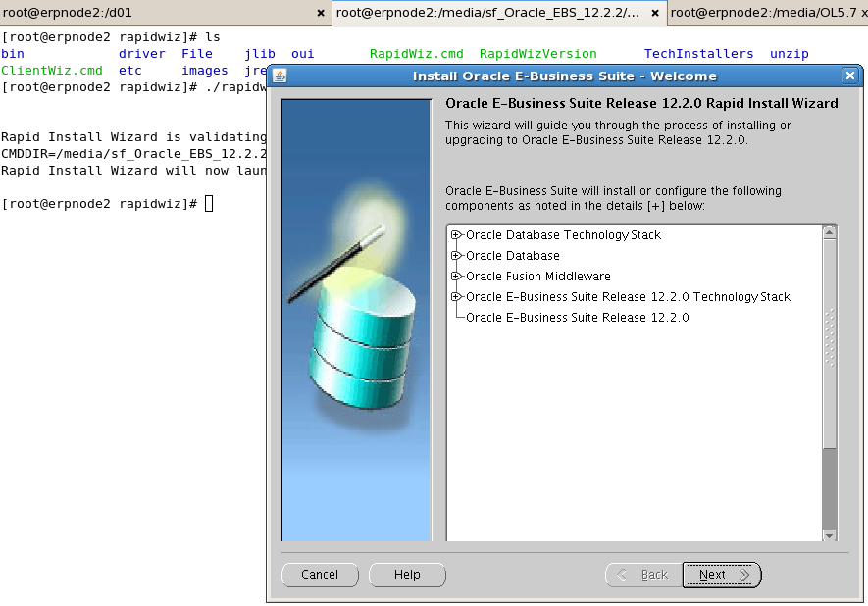The image size is (868, 606).
Task: Expand Oracle Database Technology Stack node
Action: (456, 235)
